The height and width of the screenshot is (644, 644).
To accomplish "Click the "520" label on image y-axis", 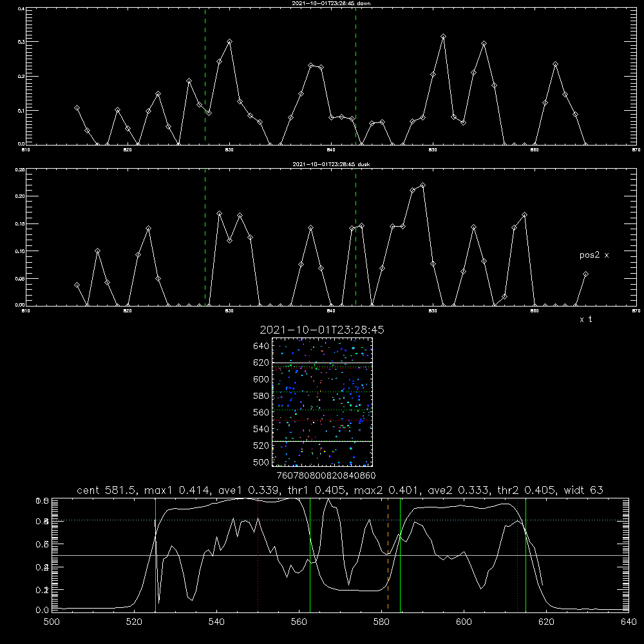I will tap(261, 446).
